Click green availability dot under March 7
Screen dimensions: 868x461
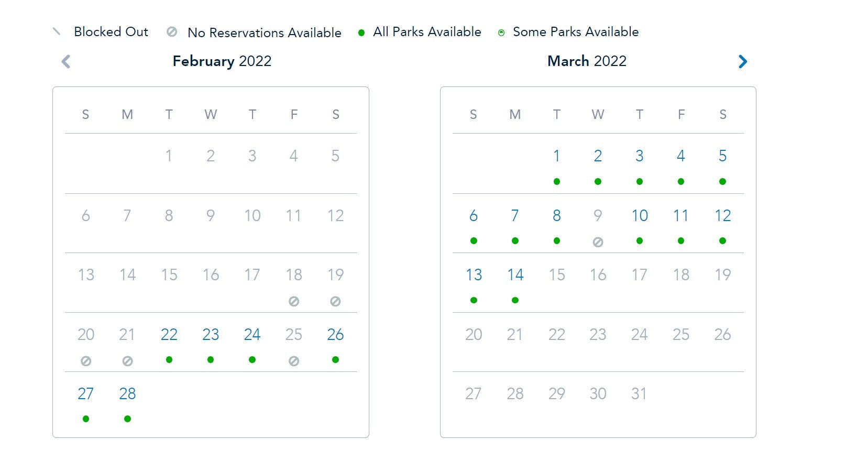pos(515,241)
